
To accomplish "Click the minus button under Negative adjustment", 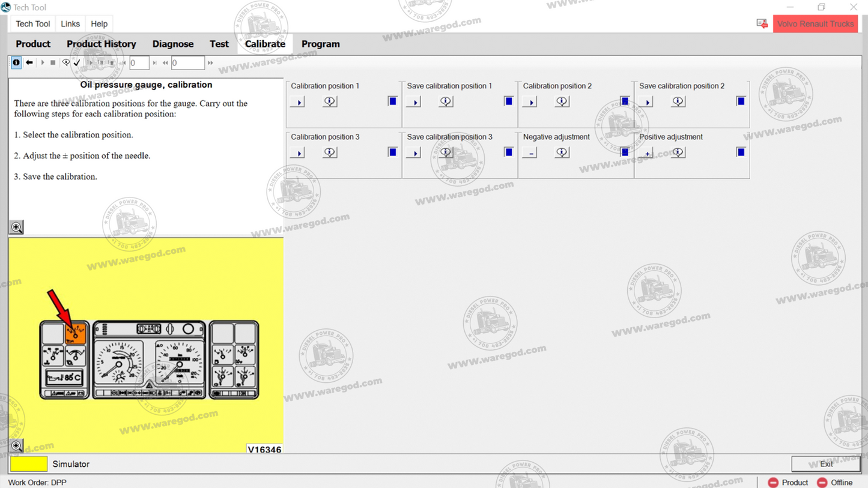I will click(530, 153).
